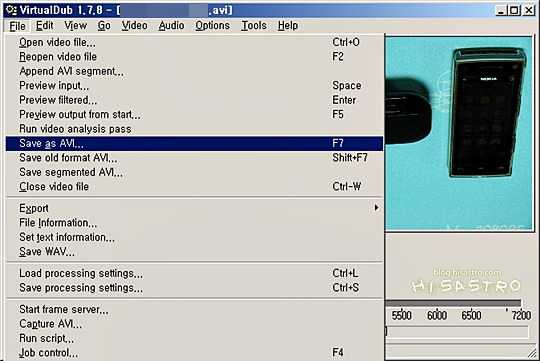Select Save old format AVI...
This screenshot has width=540, height=361.
(x=194, y=158)
